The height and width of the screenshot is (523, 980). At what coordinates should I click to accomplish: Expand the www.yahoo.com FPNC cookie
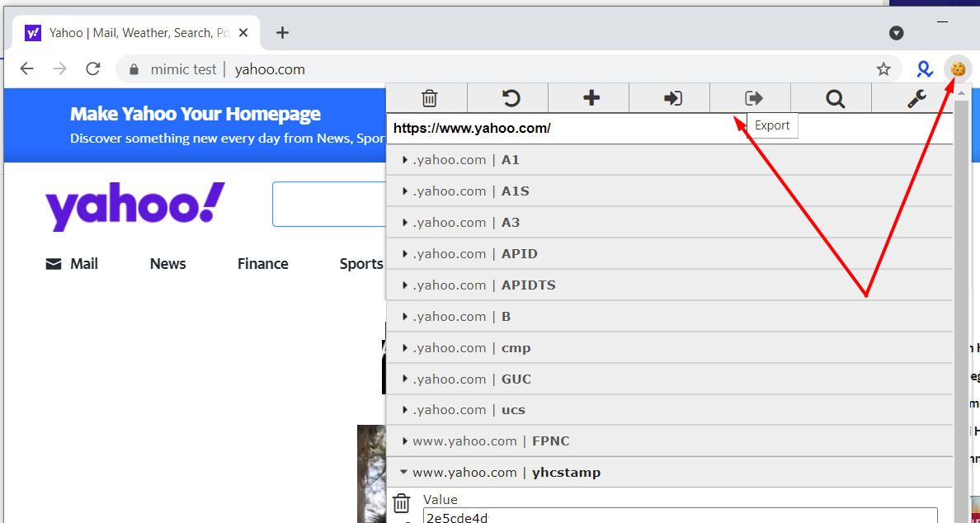click(x=669, y=441)
